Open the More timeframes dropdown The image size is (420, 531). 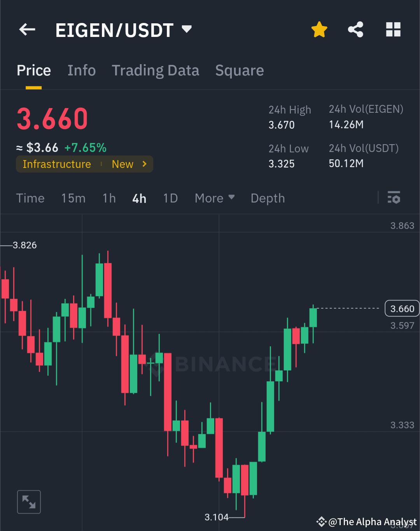[214, 198]
